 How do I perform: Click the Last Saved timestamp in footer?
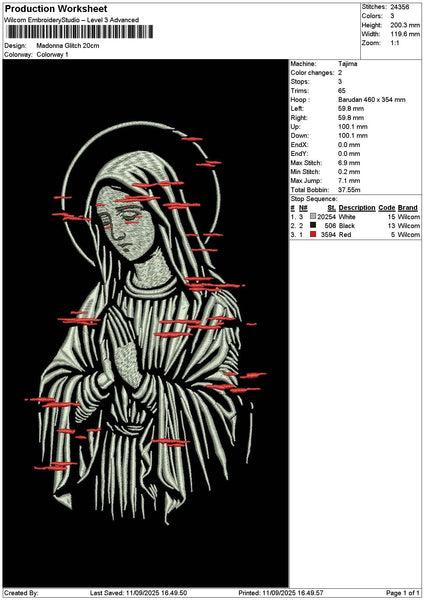click(139, 593)
